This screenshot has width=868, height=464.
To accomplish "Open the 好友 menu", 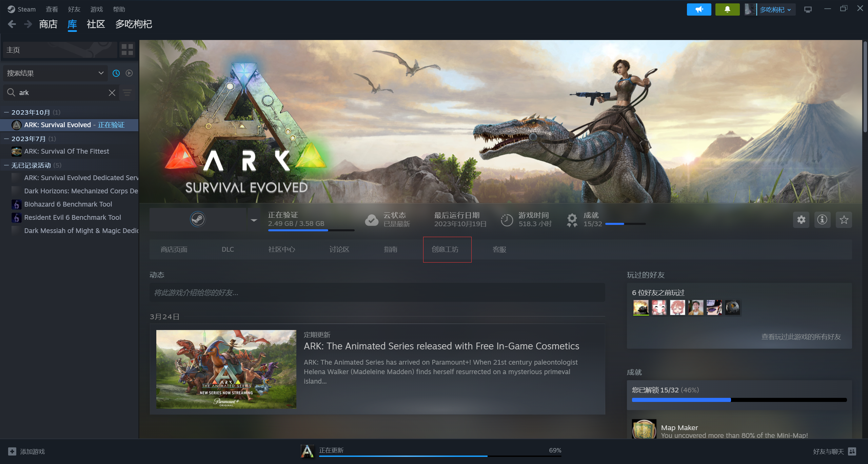I will [74, 9].
